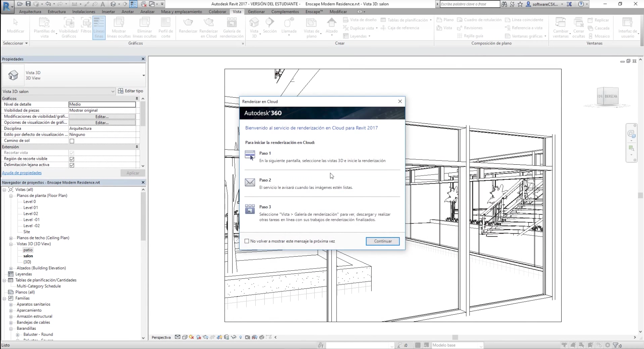Open the Colaborar ribbon tab

coord(217,12)
